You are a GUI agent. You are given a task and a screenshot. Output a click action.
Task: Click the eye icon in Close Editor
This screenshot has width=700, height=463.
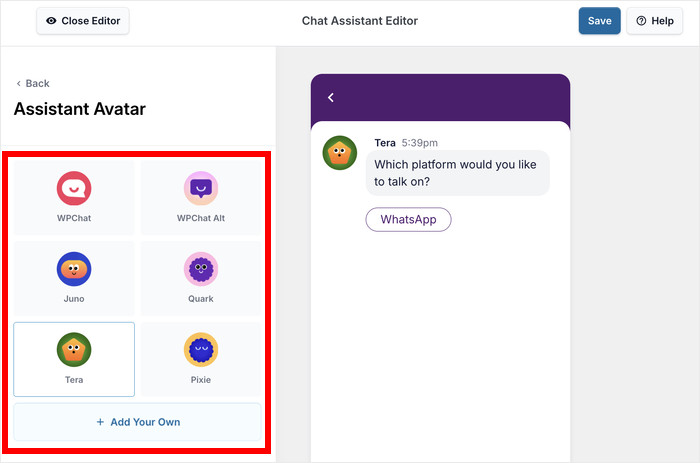coord(51,21)
